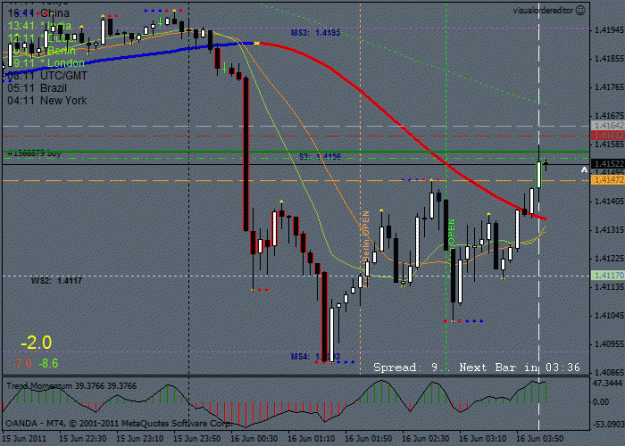625x446 pixels.
Task: Click the 1.41945 price scale value
Action: (x=609, y=30)
